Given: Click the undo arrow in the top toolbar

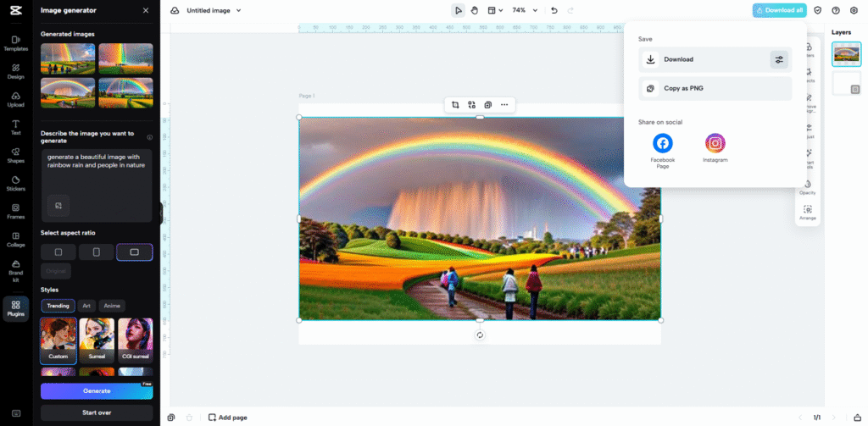Looking at the screenshot, I should (554, 10).
